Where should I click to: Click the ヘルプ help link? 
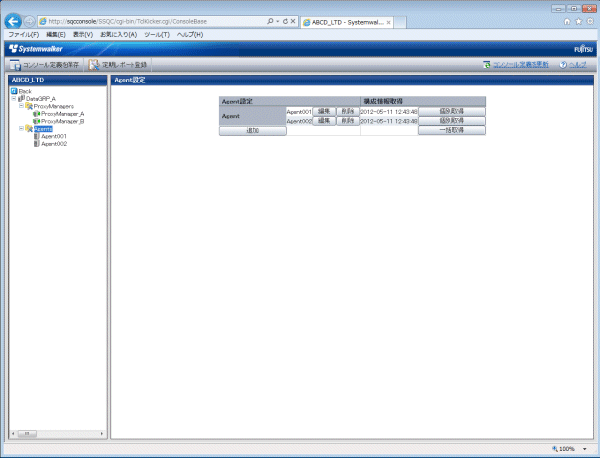(x=577, y=65)
